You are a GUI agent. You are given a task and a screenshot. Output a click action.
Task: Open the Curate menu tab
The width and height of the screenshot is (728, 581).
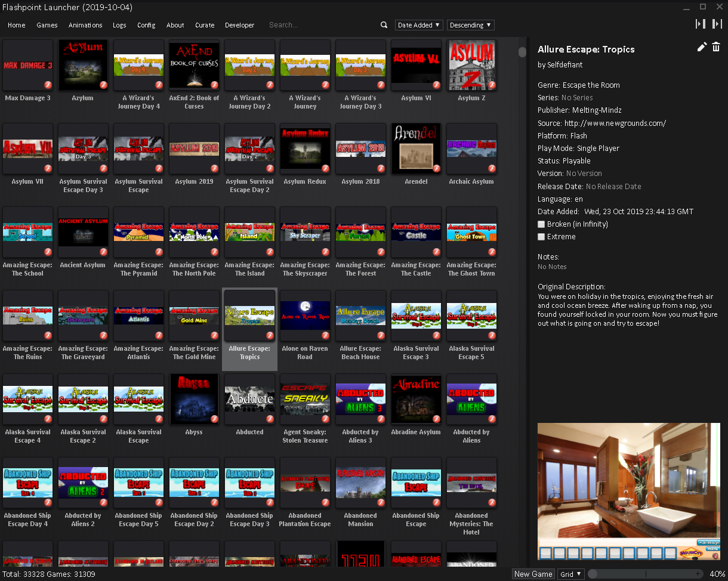pos(205,25)
